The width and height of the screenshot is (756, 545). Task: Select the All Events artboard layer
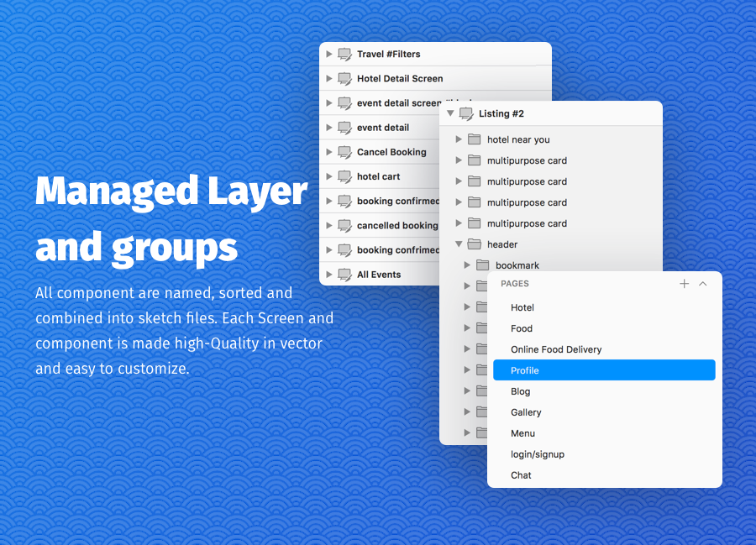(x=379, y=275)
